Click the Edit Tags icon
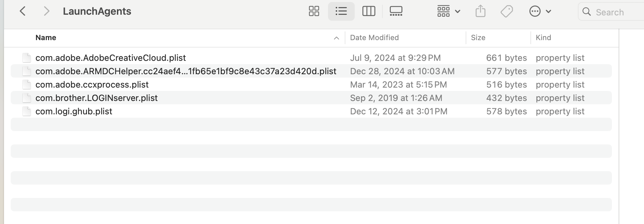The width and height of the screenshot is (644, 224). 507,11
